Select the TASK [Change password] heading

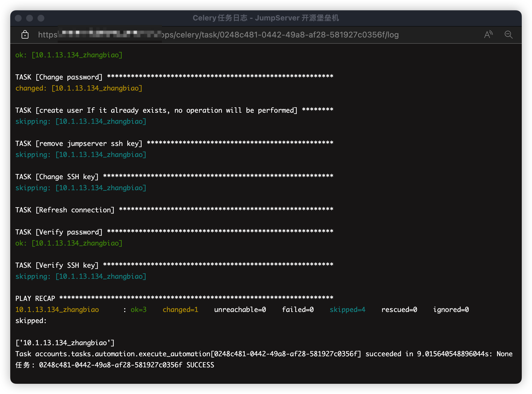(x=59, y=77)
